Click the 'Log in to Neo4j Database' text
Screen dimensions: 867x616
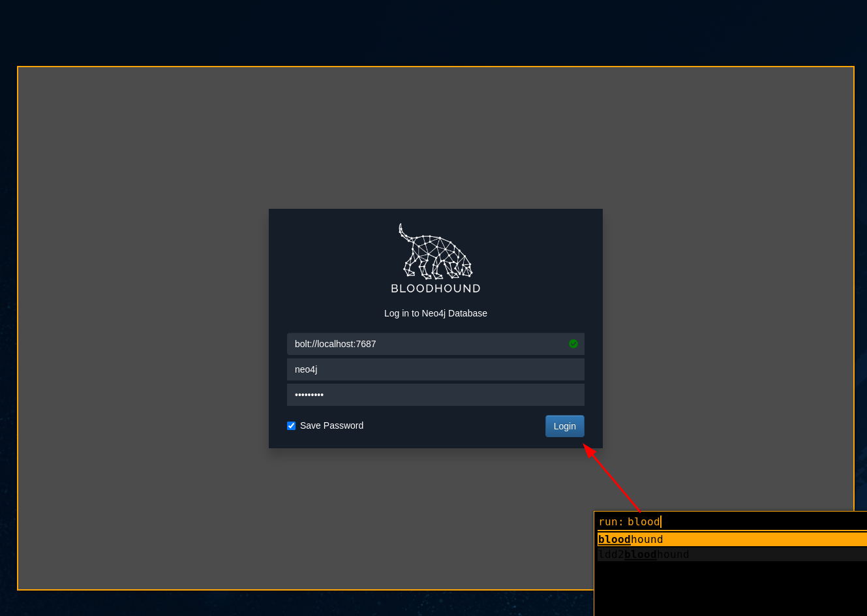click(436, 313)
